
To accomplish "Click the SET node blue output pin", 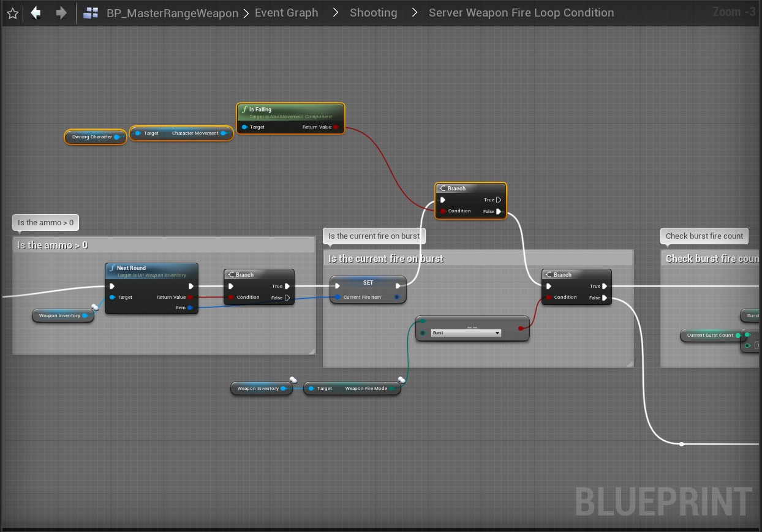I will [x=398, y=298].
